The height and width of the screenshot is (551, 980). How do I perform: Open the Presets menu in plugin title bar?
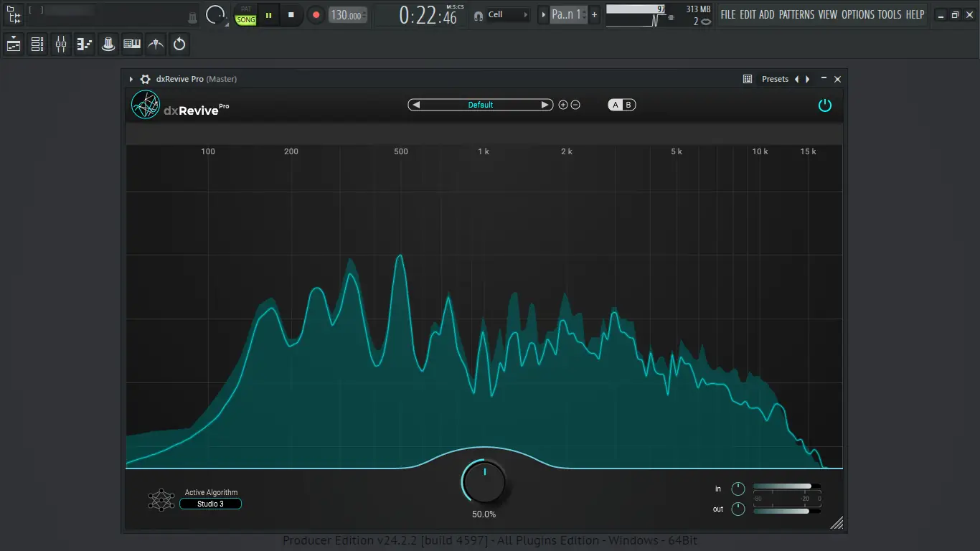[x=775, y=79]
